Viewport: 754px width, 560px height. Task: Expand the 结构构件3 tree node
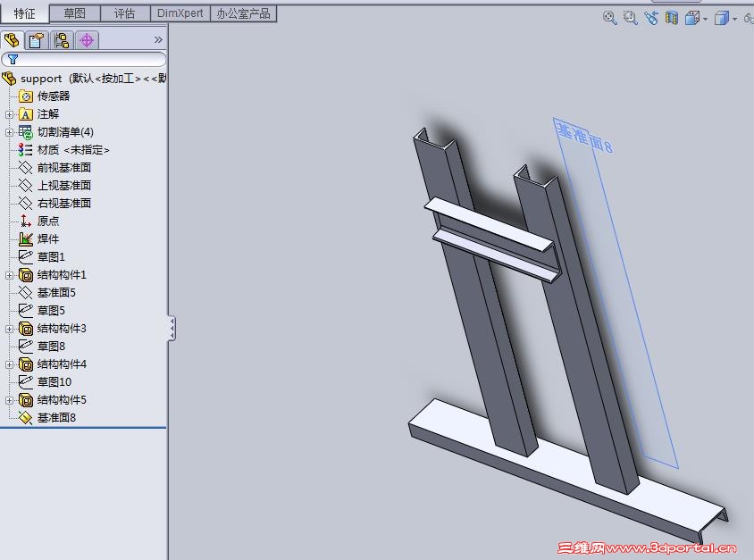click(x=9, y=329)
